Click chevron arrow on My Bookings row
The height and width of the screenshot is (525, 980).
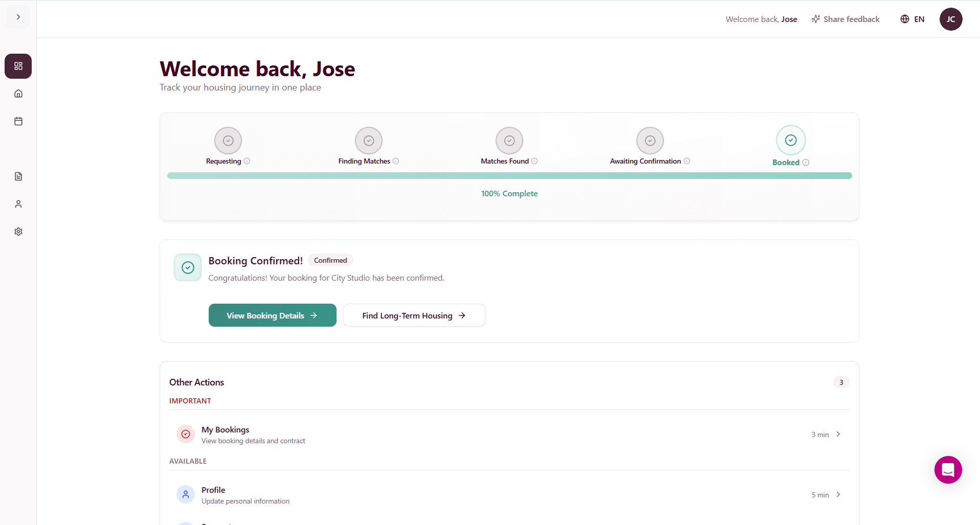(838, 434)
